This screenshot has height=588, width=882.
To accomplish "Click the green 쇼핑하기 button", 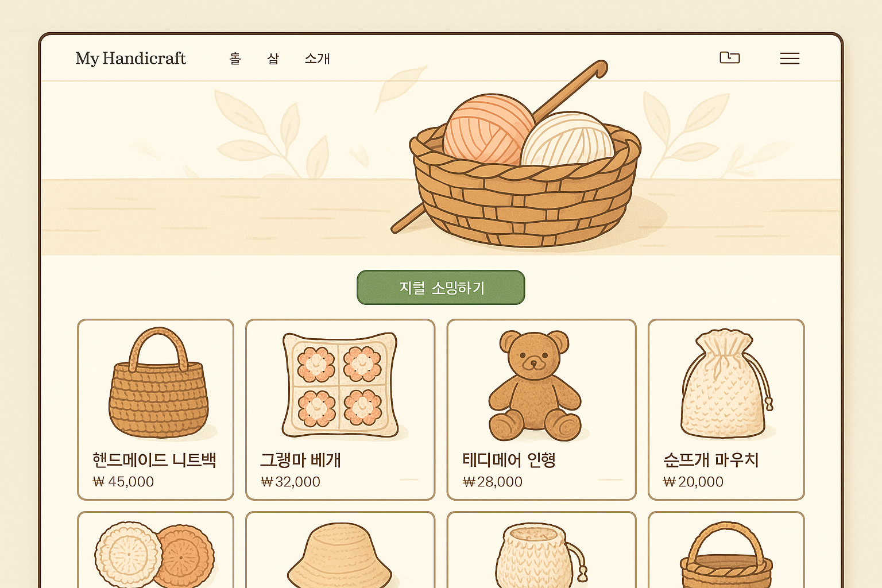I will 441,287.
